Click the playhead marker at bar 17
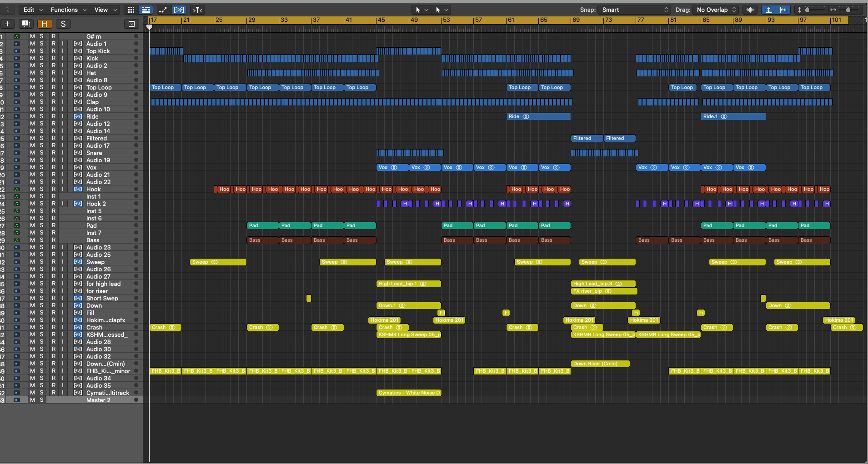This screenshot has height=464, width=868. pos(149,27)
